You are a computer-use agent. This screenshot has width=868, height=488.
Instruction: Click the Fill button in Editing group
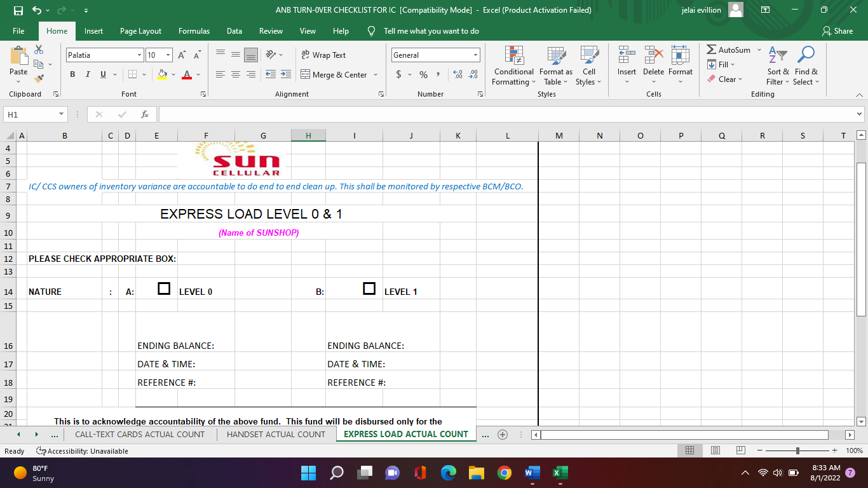coord(721,64)
